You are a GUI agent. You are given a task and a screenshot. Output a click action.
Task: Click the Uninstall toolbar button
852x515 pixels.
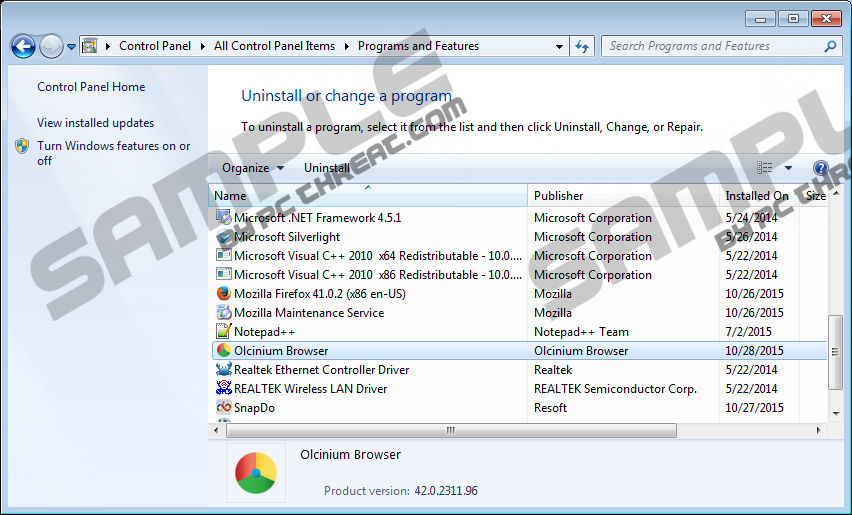tap(327, 168)
